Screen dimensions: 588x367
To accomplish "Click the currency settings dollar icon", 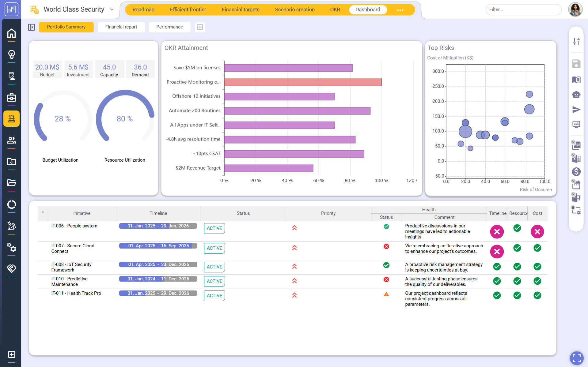I will (x=576, y=172).
